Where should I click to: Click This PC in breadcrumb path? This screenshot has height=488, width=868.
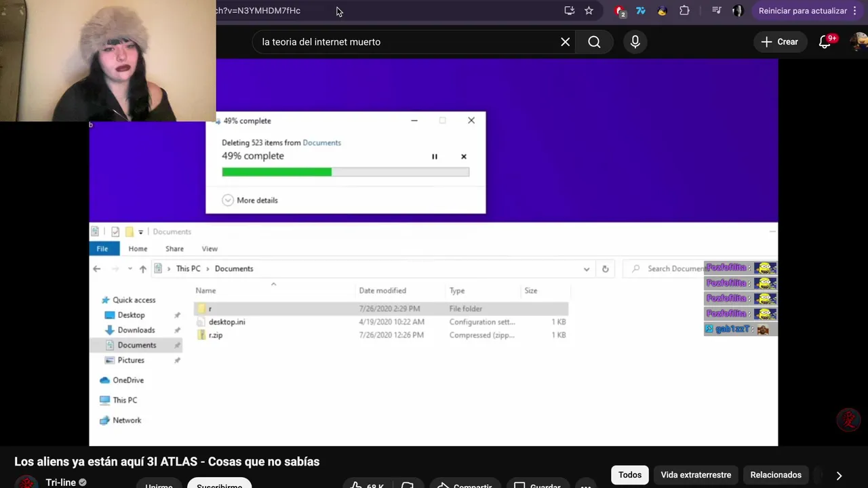pyautogui.click(x=188, y=269)
